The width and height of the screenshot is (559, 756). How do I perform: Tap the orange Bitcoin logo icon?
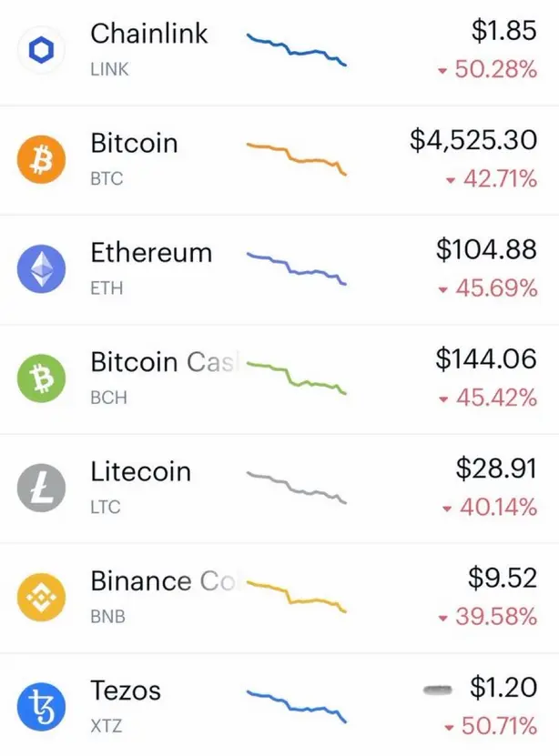[x=41, y=159]
